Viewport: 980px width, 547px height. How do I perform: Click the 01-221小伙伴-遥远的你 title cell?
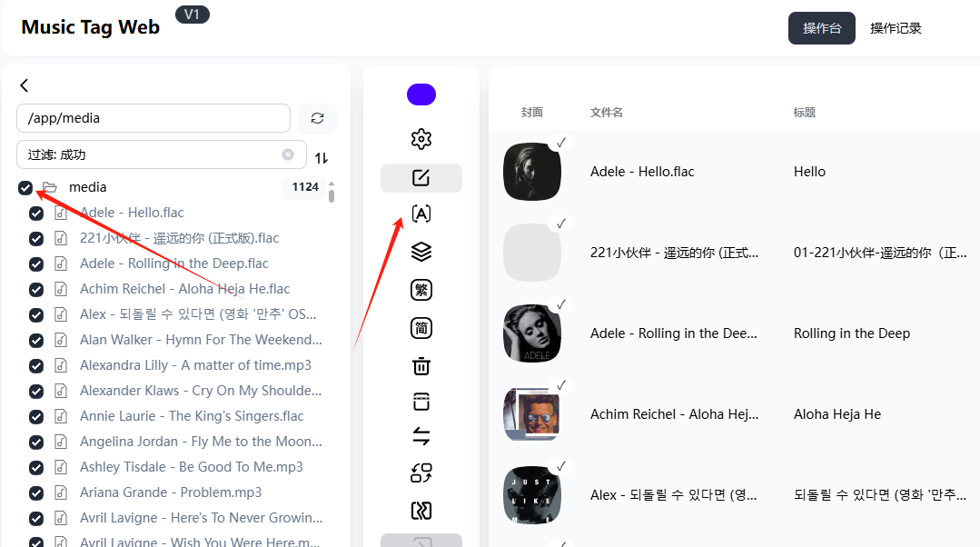coord(880,253)
